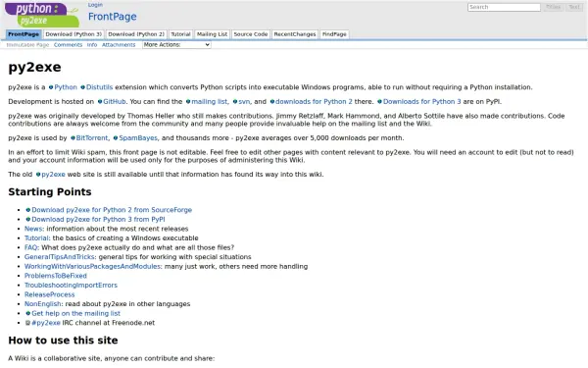Image resolution: width=588 pixels, height=368 pixels.
Task: Open Download py2exe for Python 2 from SourceForge
Action: (x=112, y=210)
